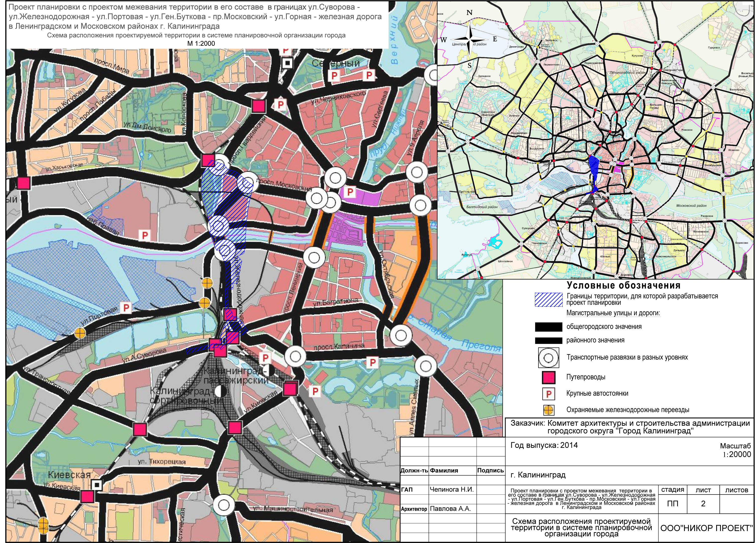756x543 pixels.
Task: Click the Крупные автостоянки P symbol in the legend
Action: [x=548, y=394]
